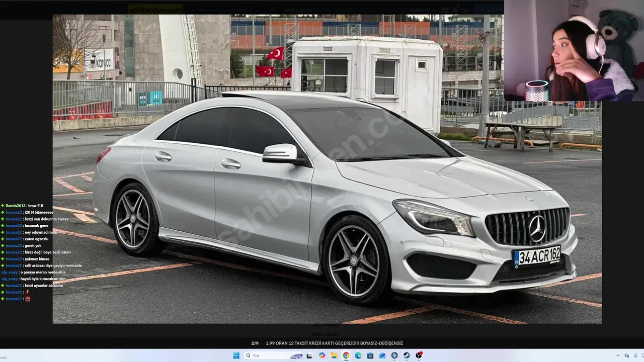Click the chat message 'fevzi sen dokunma bişeye'

pos(46,219)
